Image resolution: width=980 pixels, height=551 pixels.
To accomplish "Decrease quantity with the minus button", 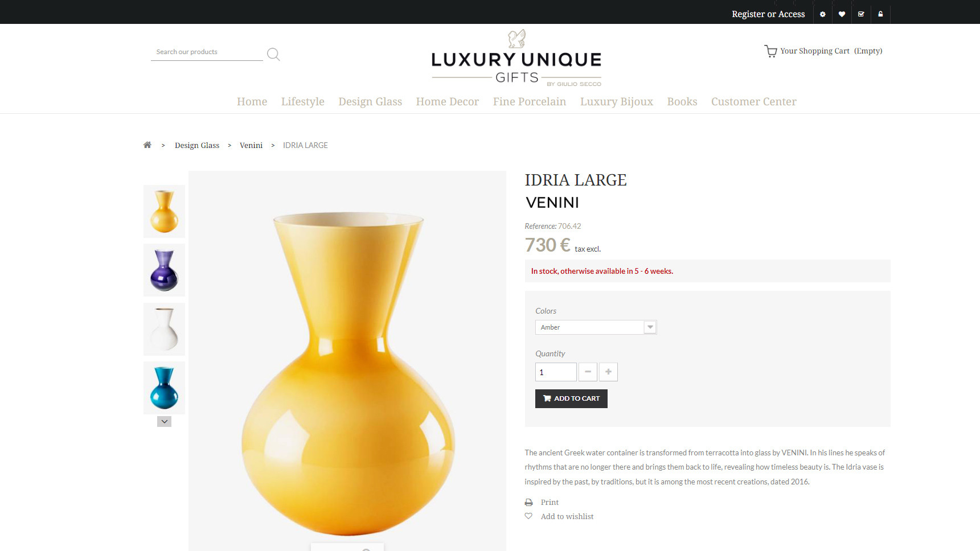I will (x=588, y=372).
